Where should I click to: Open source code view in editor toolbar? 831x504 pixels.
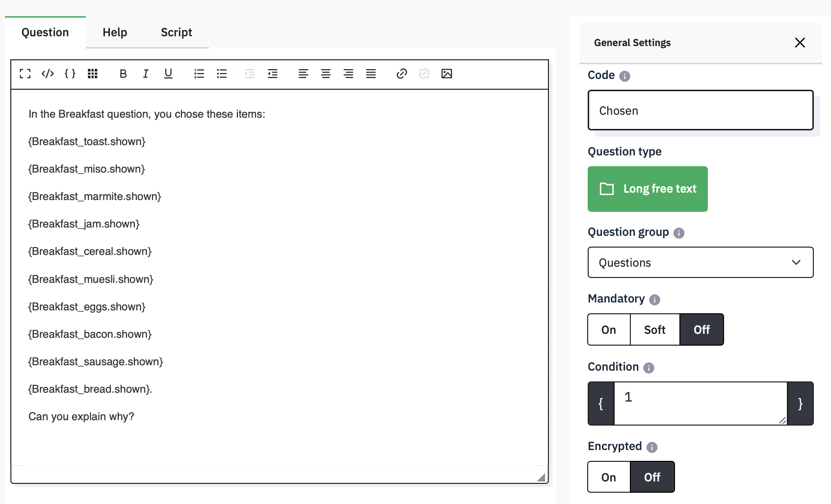[x=48, y=74]
